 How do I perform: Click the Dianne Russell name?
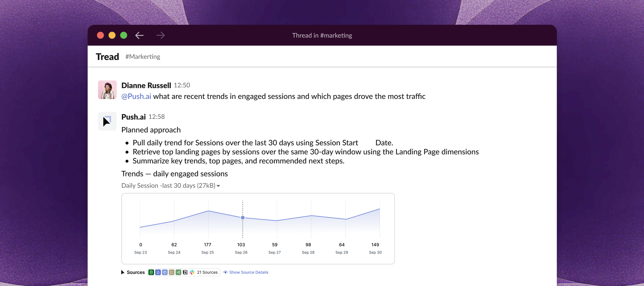coord(146,85)
